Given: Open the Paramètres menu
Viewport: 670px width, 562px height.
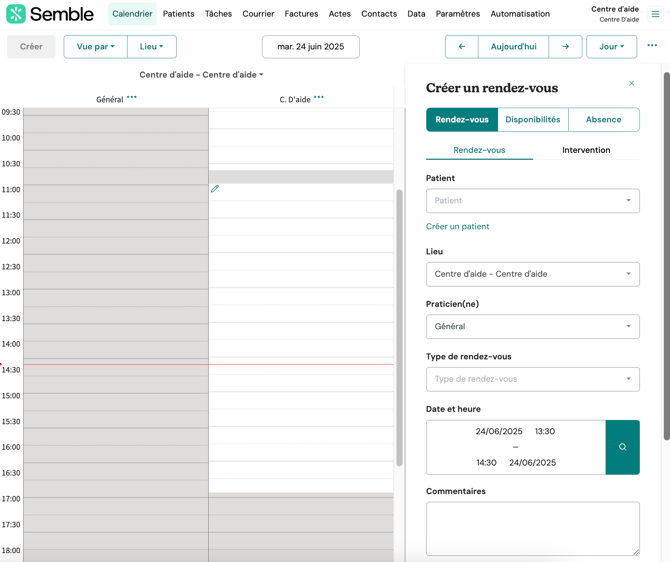Looking at the screenshot, I should [458, 14].
